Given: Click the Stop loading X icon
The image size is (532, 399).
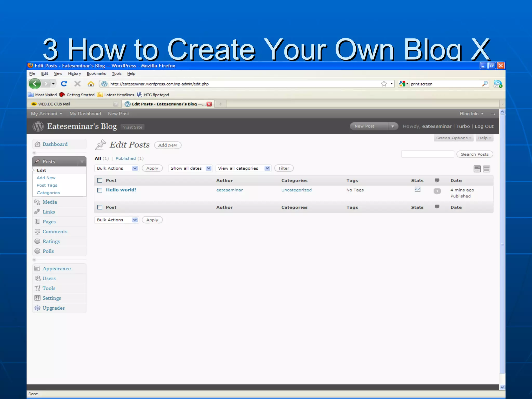Looking at the screenshot, I should [x=77, y=84].
